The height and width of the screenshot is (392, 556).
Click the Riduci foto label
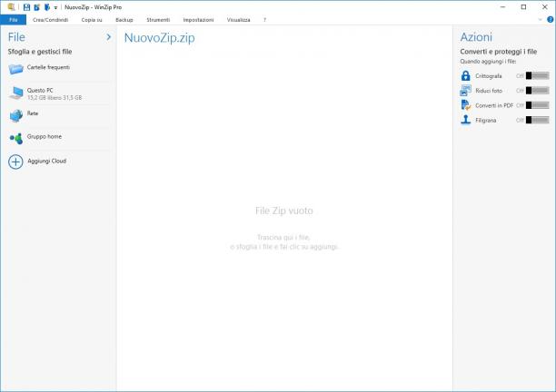click(x=489, y=91)
